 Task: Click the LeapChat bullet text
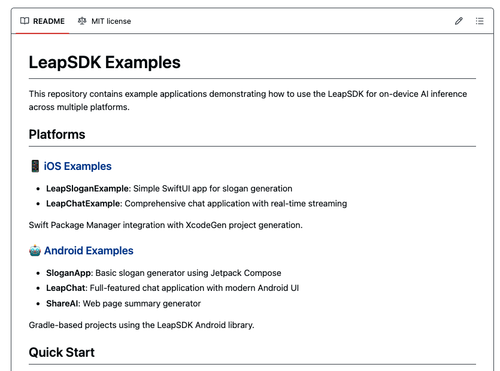pos(172,288)
